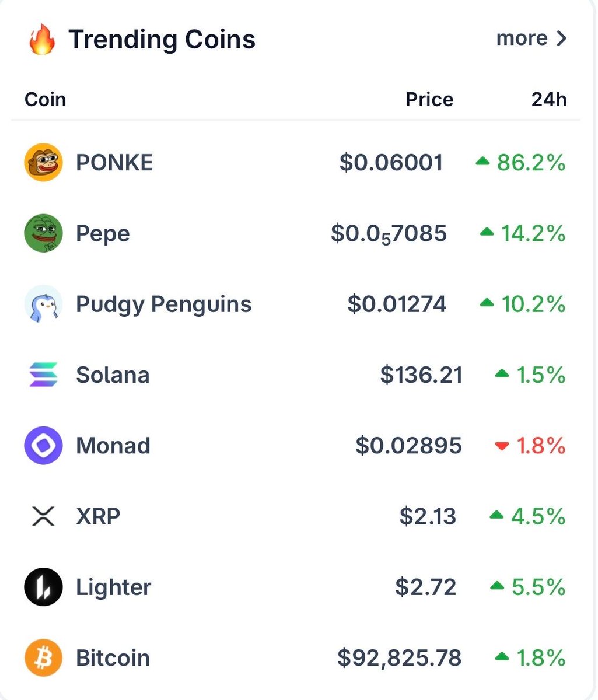Expand trending list with the chevron arrow
The width and height of the screenshot is (598, 700).
click(562, 38)
